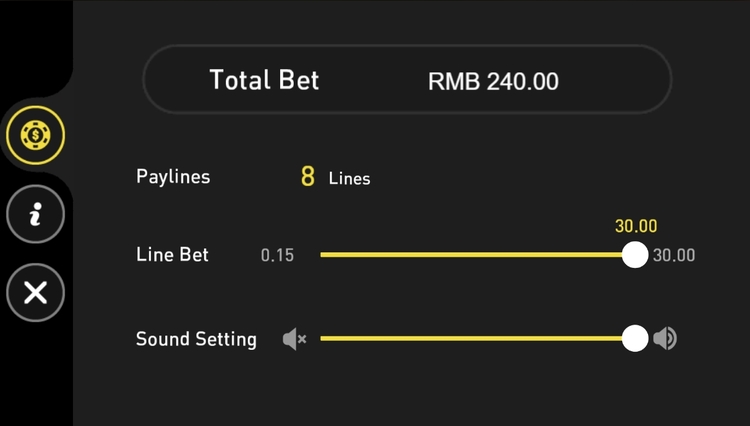The width and height of the screenshot is (750, 426).
Task: Click the yellow current 30.00 bet value
Action: coord(636,227)
